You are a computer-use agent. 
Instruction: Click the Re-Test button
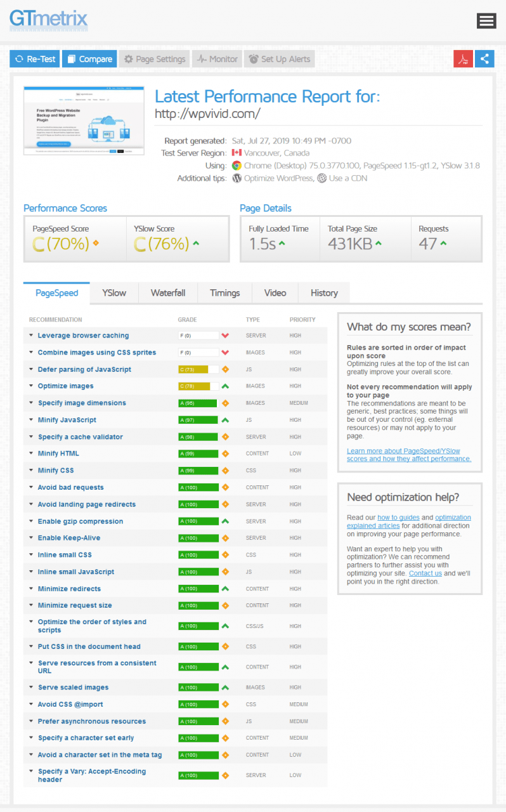pyautogui.click(x=35, y=59)
